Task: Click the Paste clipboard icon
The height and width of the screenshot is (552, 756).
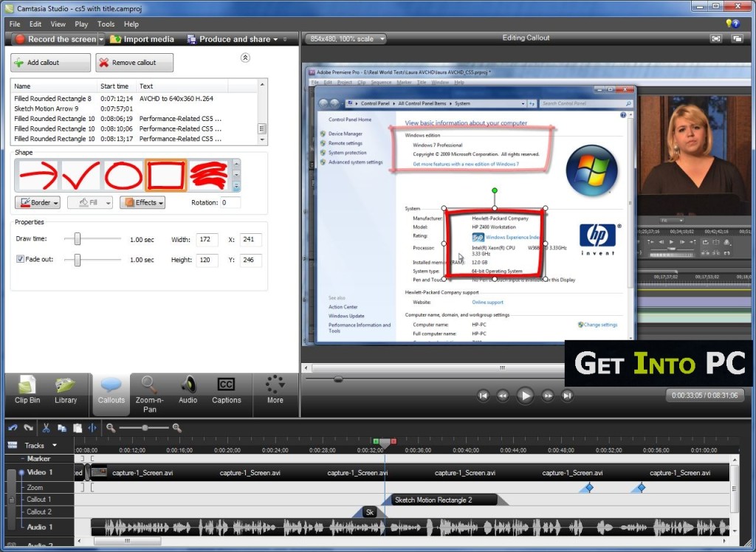Action: click(x=77, y=427)
